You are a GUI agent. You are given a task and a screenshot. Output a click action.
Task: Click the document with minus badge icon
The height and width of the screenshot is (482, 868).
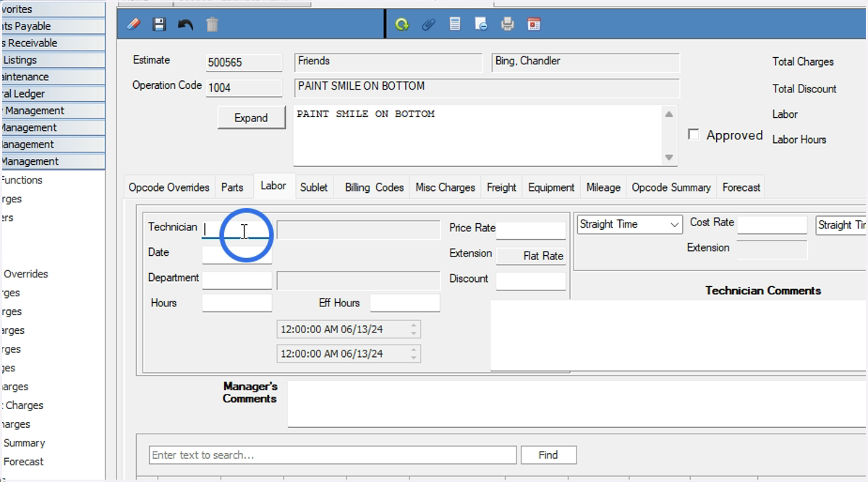[481, 25]
